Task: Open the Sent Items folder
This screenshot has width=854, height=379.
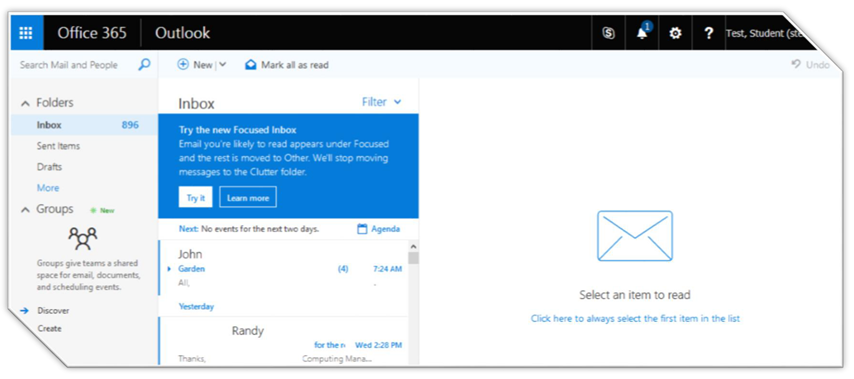Action: click(x=58, y=146)
